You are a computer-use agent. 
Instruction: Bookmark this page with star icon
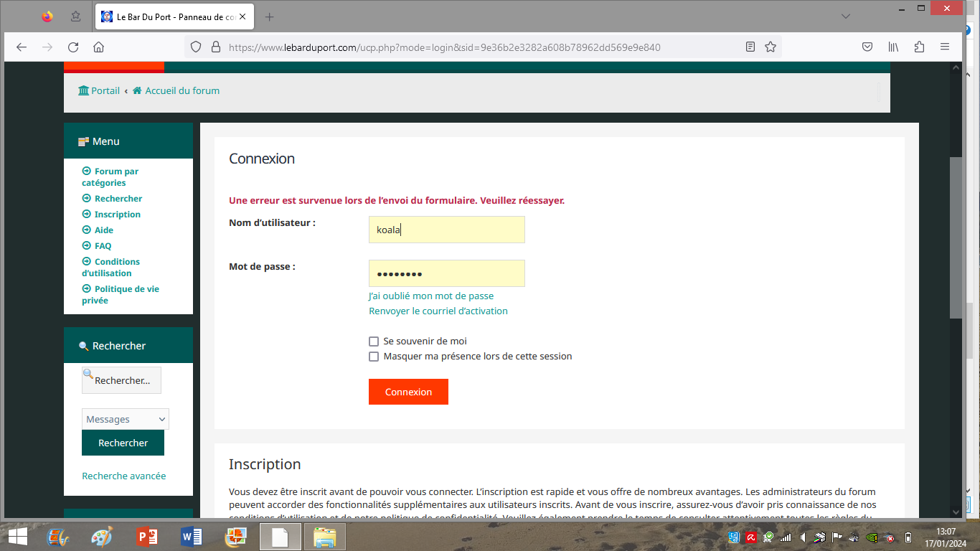(x=771, y=47)
